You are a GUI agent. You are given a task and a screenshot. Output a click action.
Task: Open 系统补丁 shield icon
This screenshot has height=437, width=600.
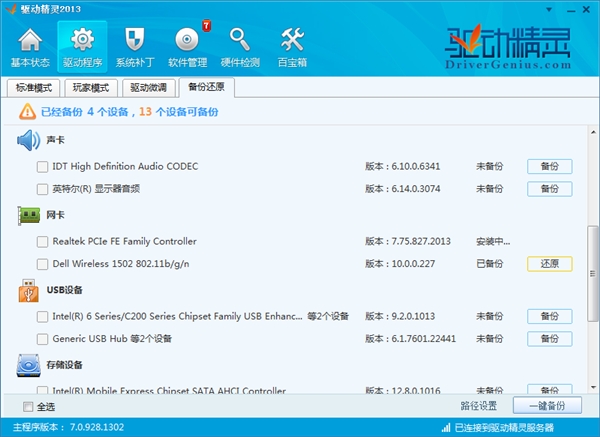click(135, 39)
